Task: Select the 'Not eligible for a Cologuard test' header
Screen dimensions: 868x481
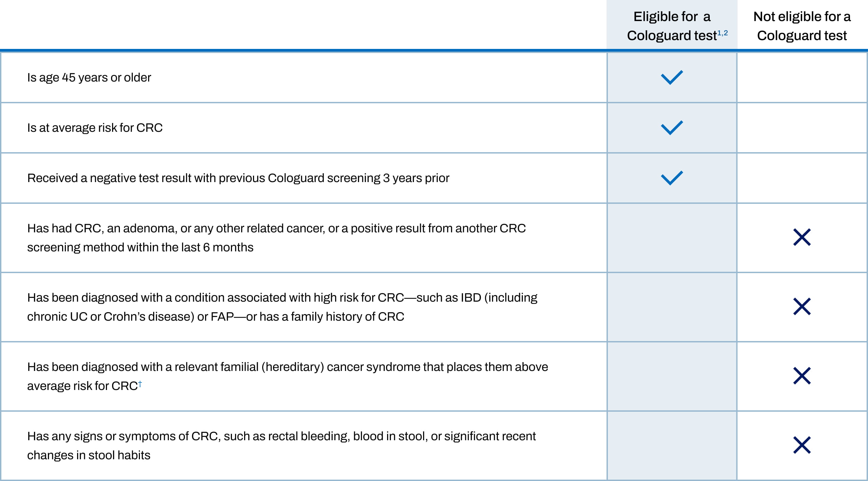Action: pos(802,26)
